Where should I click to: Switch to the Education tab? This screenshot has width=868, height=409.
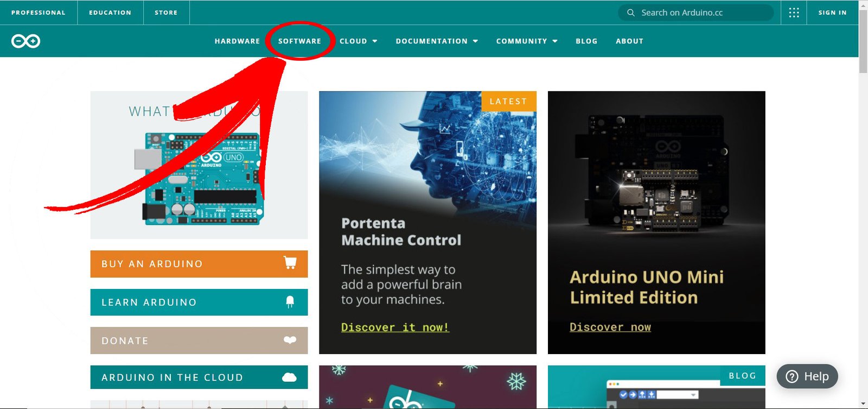110,12
